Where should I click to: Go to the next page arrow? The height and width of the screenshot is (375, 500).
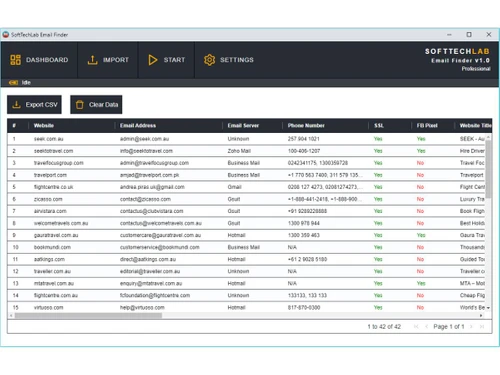coord(471,327)
